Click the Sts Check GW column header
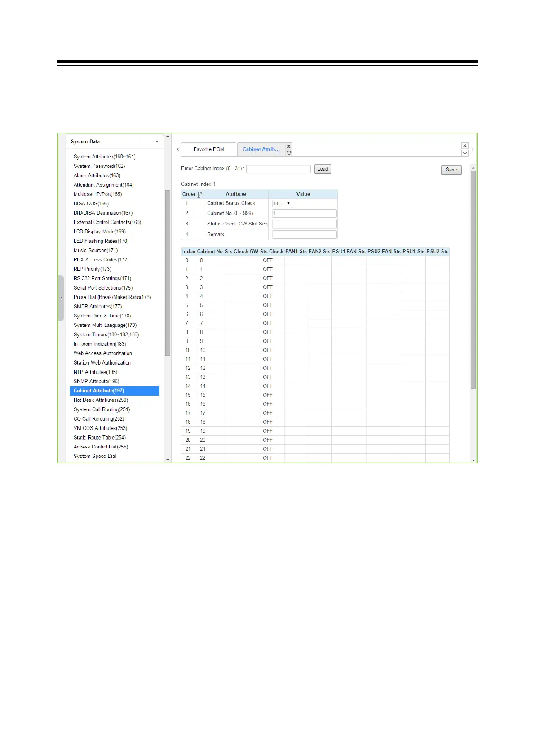 point(241,251)
